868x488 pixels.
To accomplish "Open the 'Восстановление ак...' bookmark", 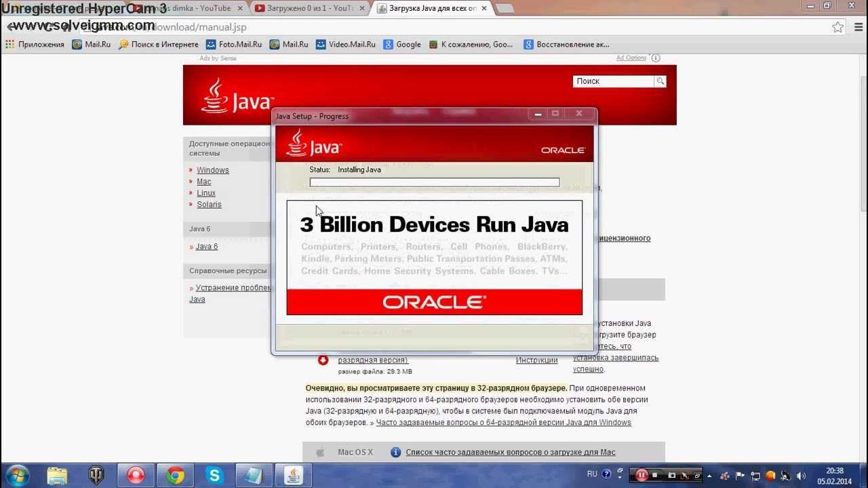I will click(567, 45).
